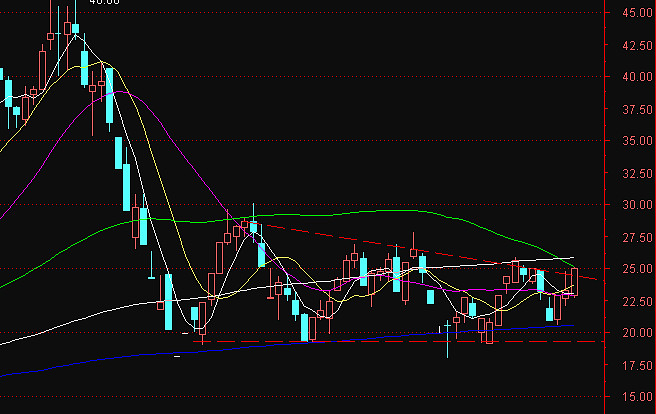Image resolution: width=656 pixels, height=414 pixels.
Task: Click the 42.50 price axis label
Action: [632, 45]
